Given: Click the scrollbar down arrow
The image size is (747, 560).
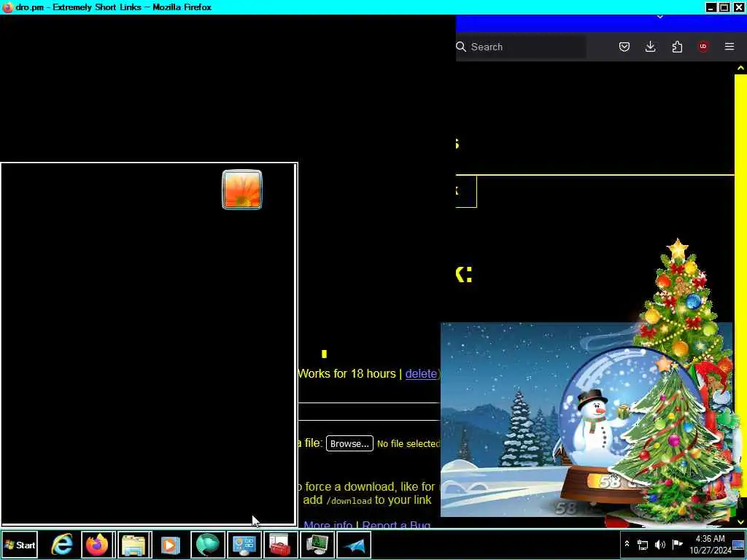Looking at the screenshot, I should pyautogui.click(x=740, y=522).
